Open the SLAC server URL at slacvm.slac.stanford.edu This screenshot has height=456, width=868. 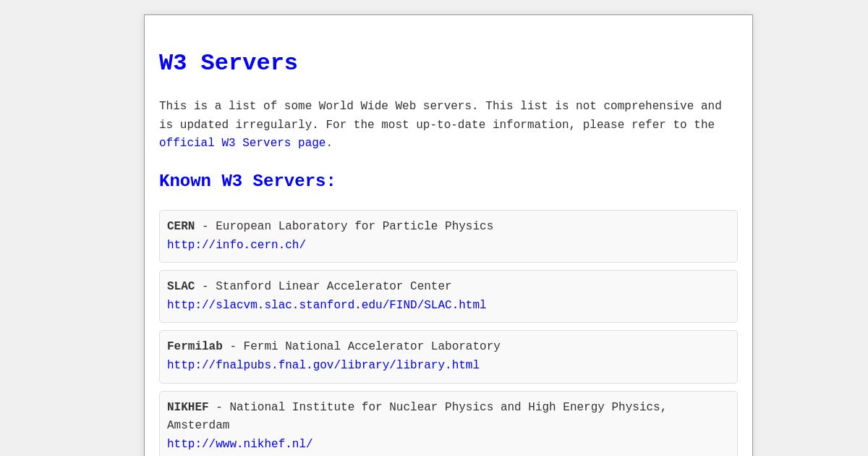point(327,305)
